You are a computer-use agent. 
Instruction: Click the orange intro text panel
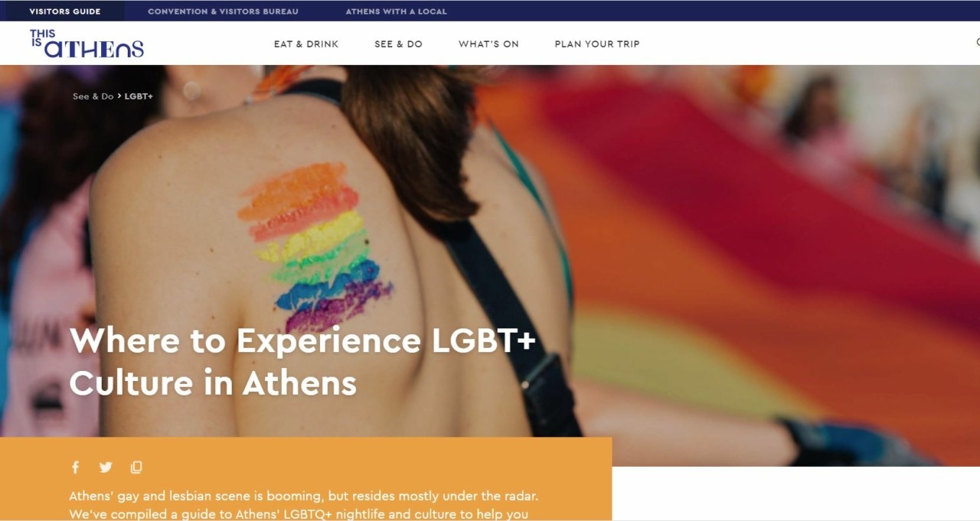pyautogui.click(x=306, y=479)
